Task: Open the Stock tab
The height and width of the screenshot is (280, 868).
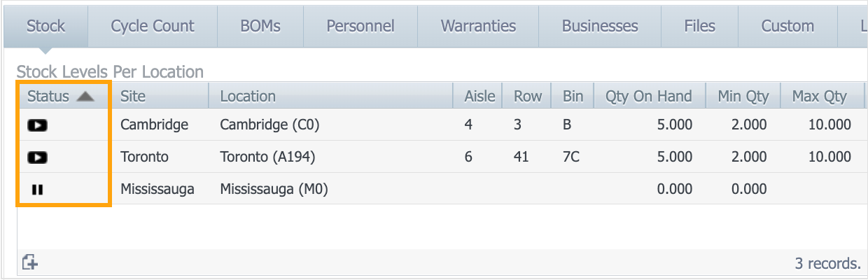Action: click(x=45, y=27)
